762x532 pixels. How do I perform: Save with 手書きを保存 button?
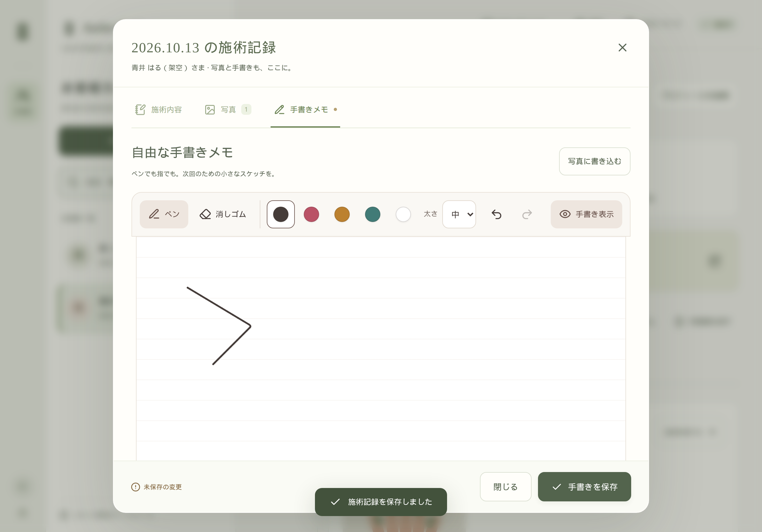[584, 487]
